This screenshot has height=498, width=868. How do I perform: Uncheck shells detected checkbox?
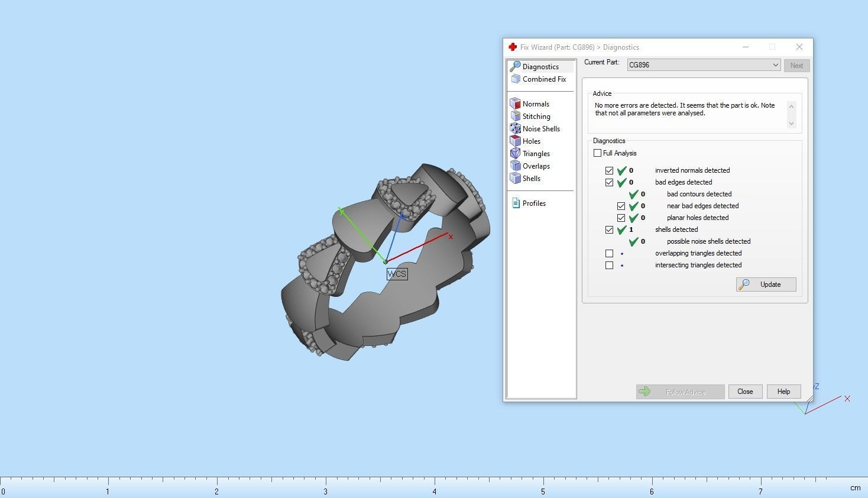(x=609, y=229)
